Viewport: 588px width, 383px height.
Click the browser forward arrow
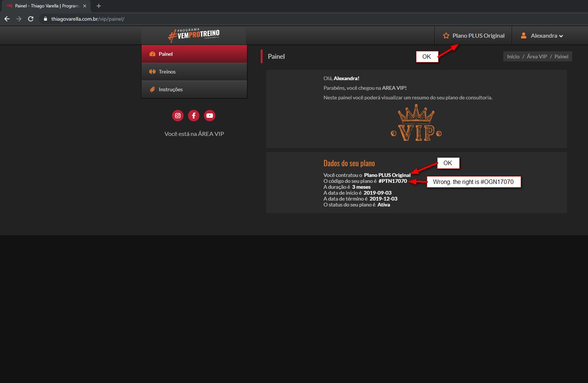19,19
